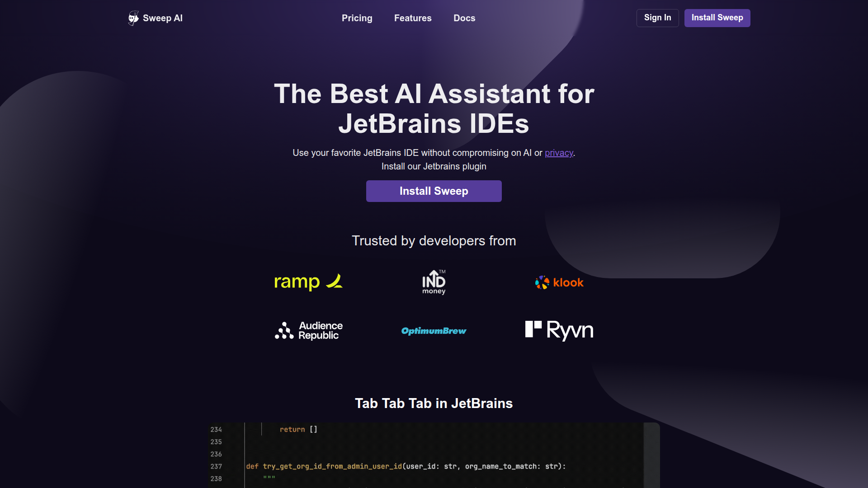This screenshot has height=488, width=868.
Task: Open the Docs navigation link
Action: pos(464,18)
